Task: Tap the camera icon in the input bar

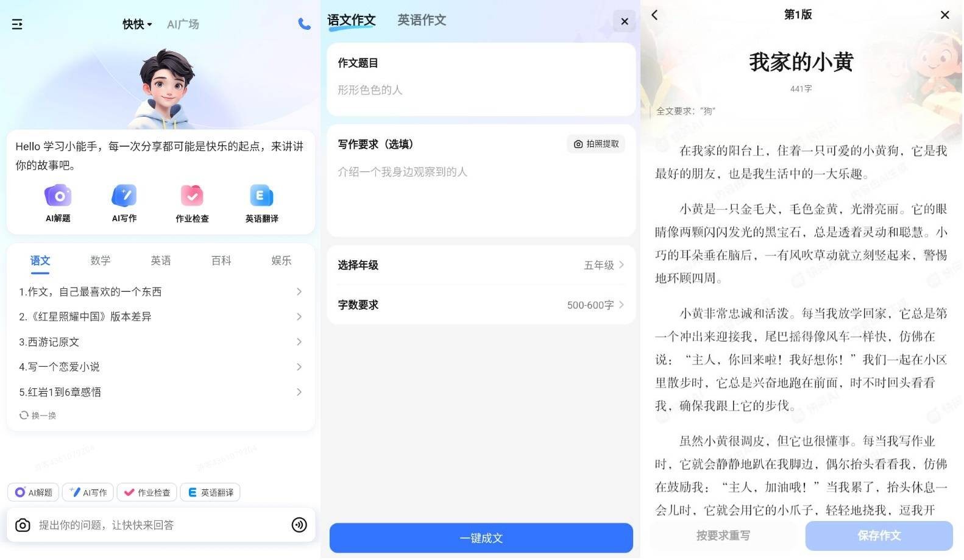Action: (23, 526)
